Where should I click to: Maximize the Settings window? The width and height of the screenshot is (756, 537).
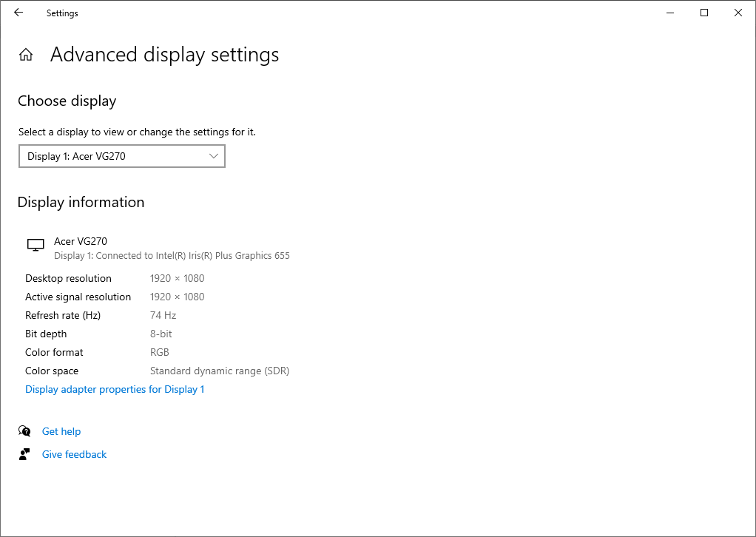704,13
